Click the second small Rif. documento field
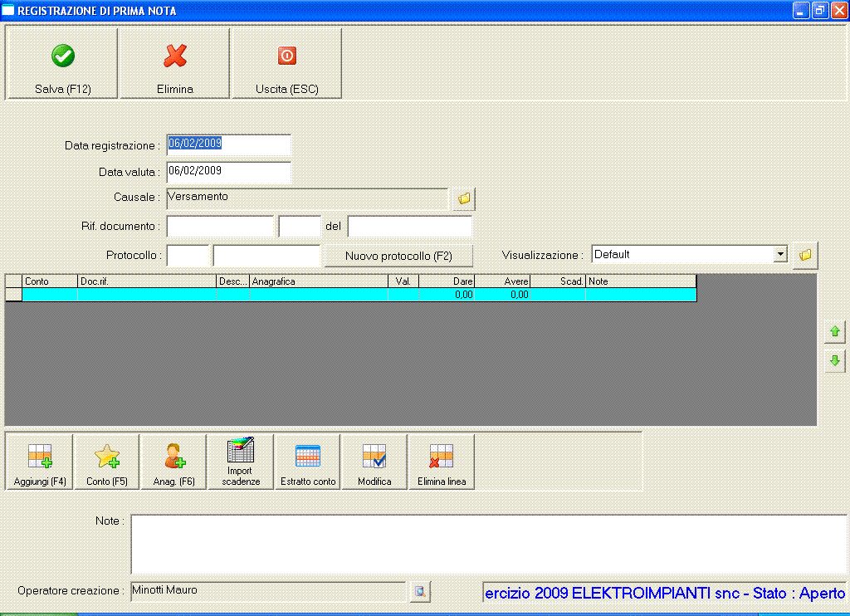The height and width of the screenshot is (616, 850). click(300, 226)
